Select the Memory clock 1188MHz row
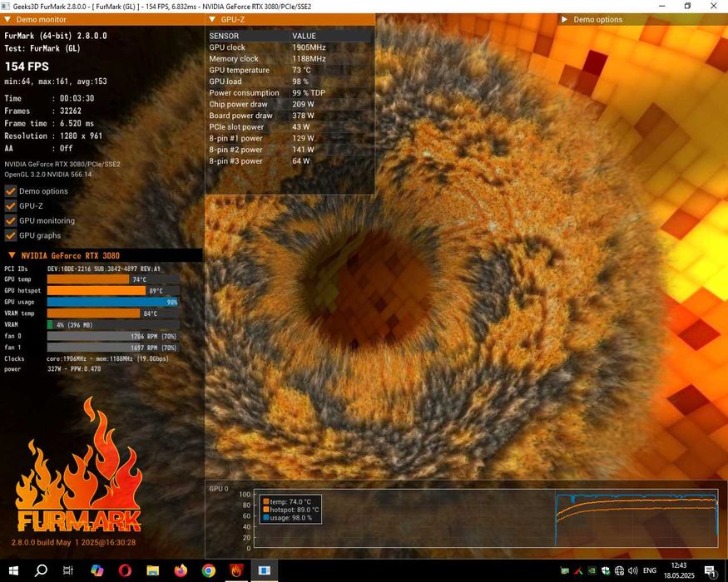 pyautogui.click(x=290, y=59)
